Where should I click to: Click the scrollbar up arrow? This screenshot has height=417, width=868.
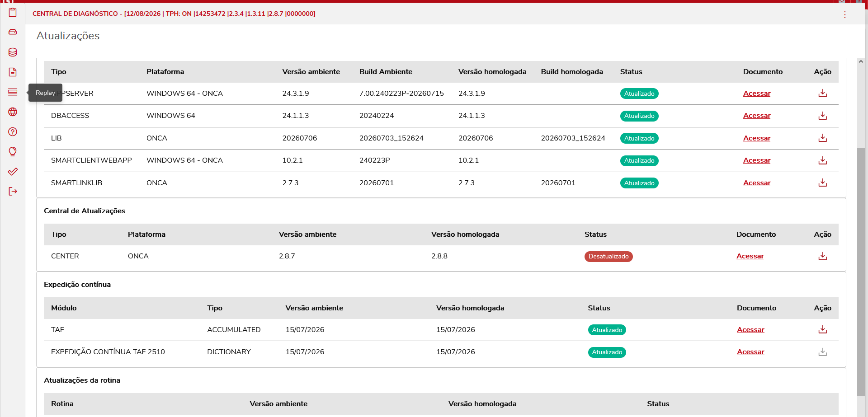click(861, 61)
